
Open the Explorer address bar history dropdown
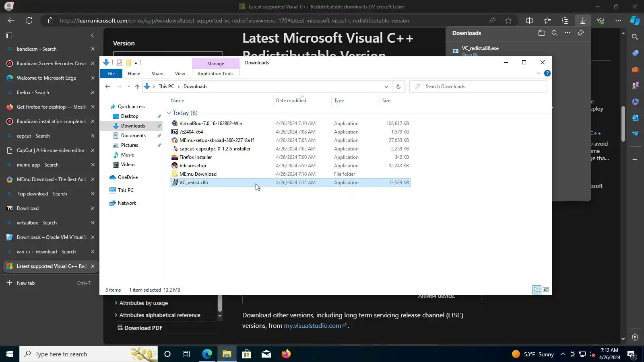pyautogui.click(x=386, y=86)
